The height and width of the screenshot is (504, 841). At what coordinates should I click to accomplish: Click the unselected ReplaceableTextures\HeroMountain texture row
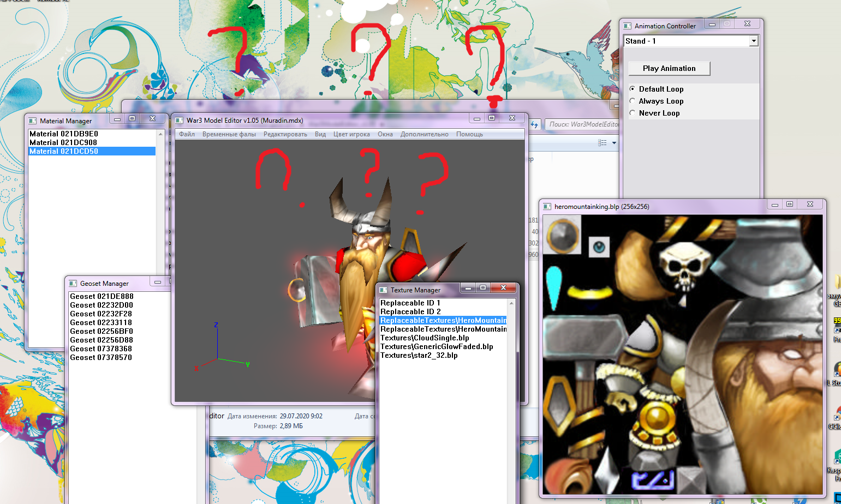point(443,329)
